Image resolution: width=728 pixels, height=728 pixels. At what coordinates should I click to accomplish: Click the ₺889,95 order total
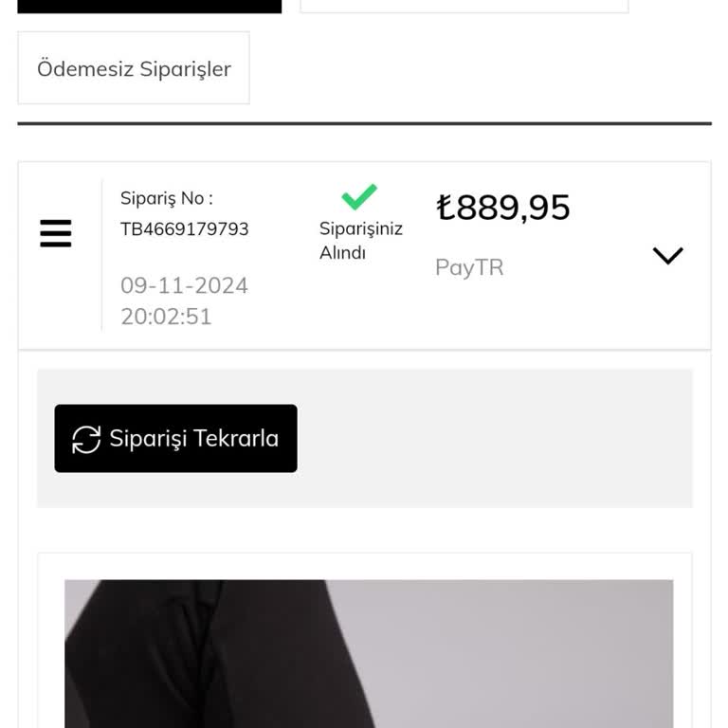[502, 207]
